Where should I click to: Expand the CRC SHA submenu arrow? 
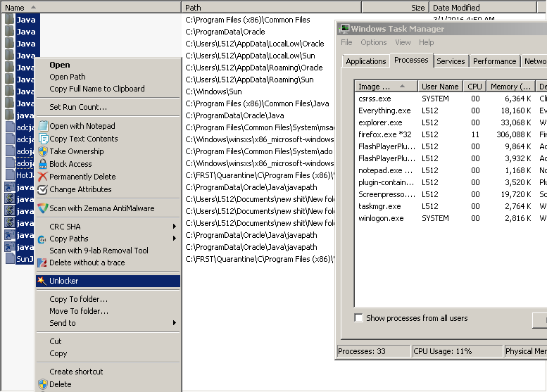[175, 227]
